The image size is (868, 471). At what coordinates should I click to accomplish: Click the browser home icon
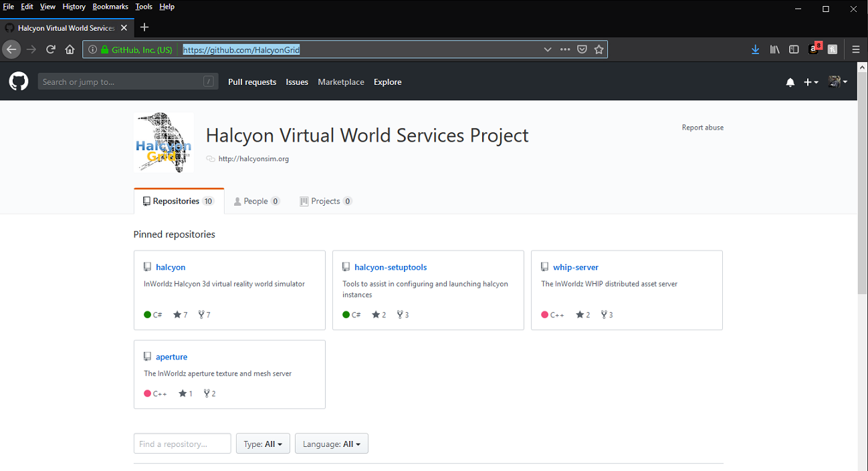[x=70, y=49]
